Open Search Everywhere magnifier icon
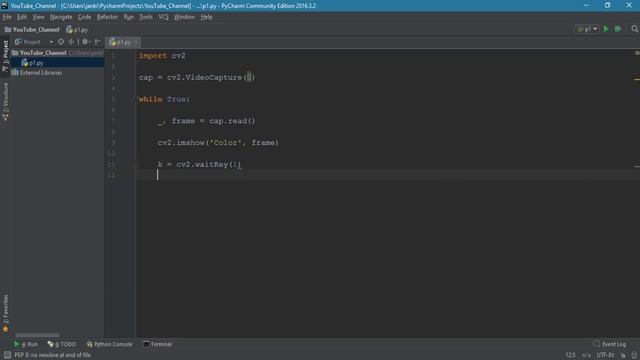Image resolution: width=640 pixels, height=360 pixels. (x=634, y=29)
